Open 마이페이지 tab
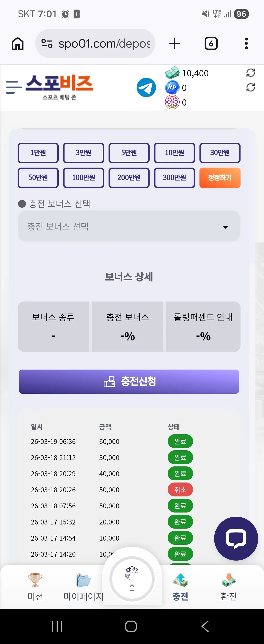This screenshot has height=644, width=264. click(x=83, y=586)
